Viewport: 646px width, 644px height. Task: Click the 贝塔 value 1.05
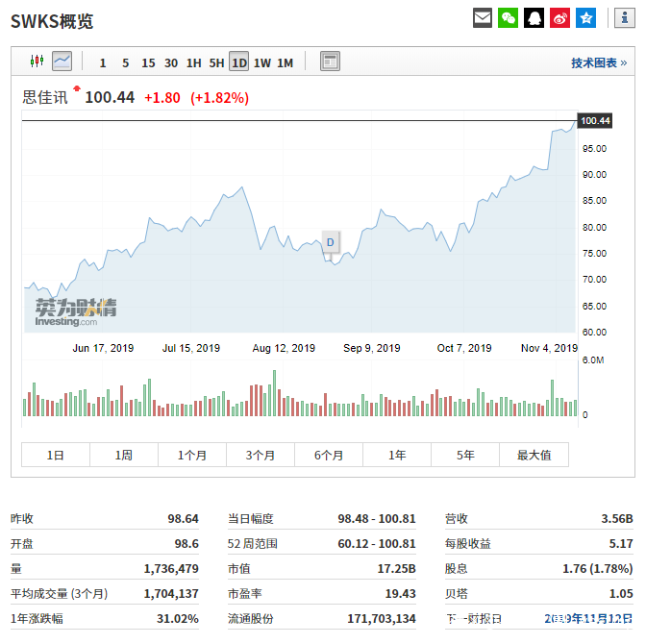[x=621, y=594]
